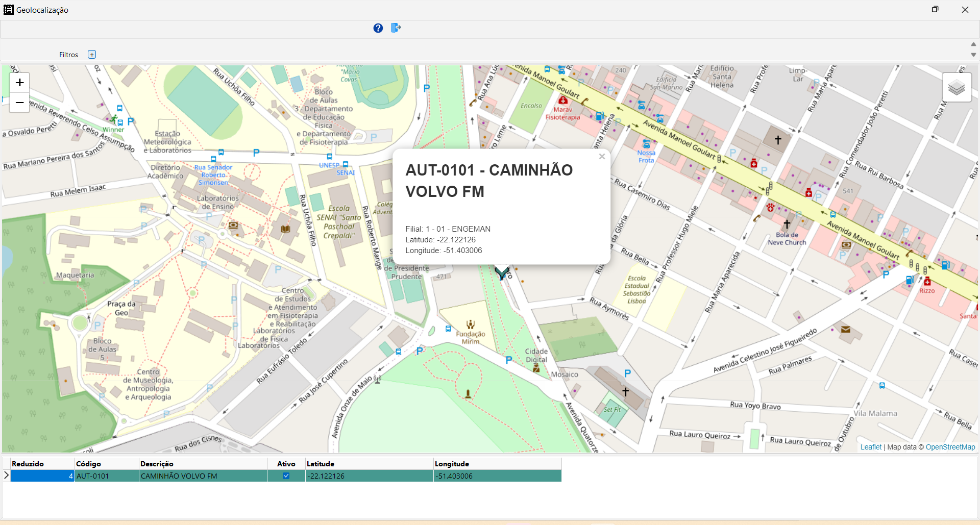Select the Reduzido cell with value 4
The height and width of the screenshot is (525, 980).
point(42,476)
